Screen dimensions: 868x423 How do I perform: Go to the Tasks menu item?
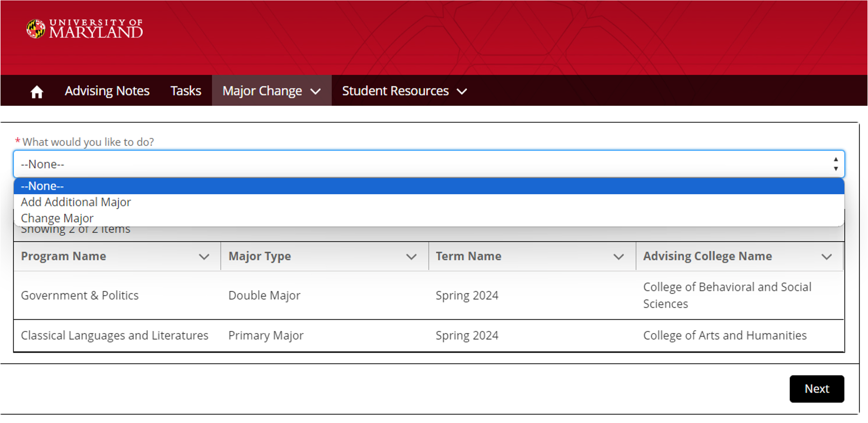185,91
